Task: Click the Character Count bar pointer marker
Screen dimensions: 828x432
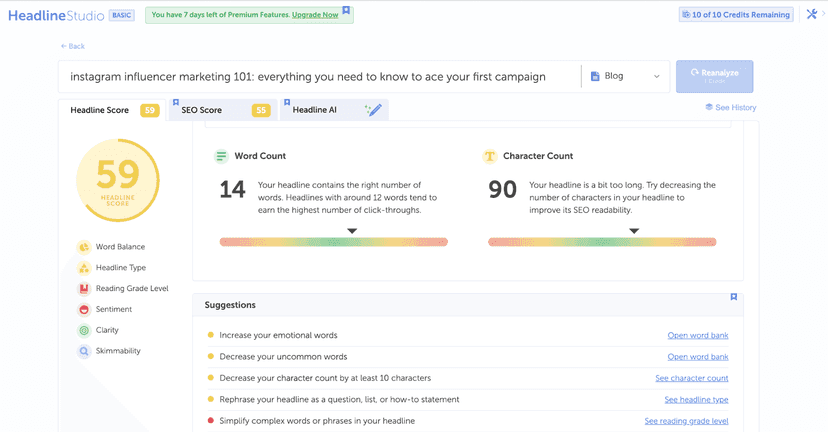Action: pos(634,231)
